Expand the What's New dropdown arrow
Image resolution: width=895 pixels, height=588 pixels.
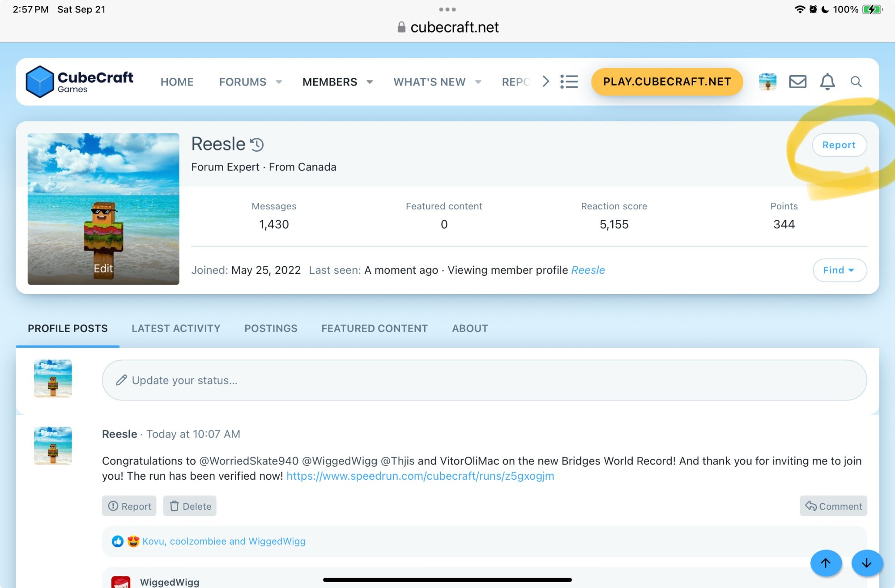pyautogui.click(x=478, y=82)
